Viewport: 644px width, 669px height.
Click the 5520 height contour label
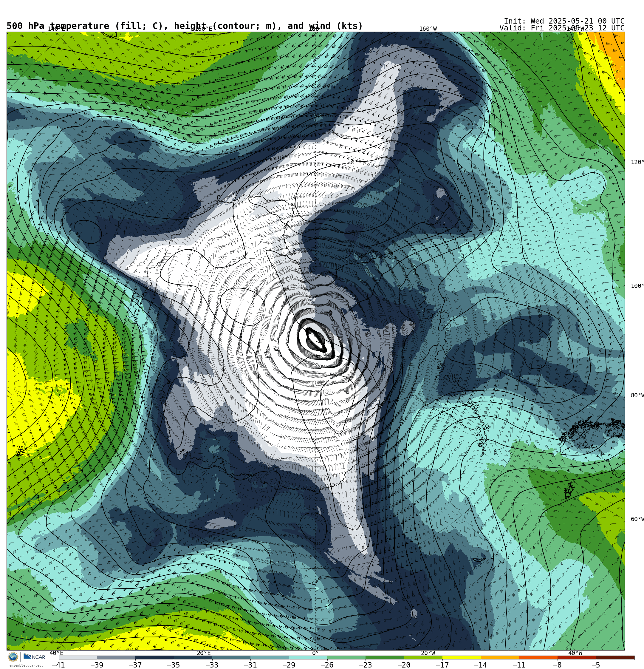pos(549,602)
